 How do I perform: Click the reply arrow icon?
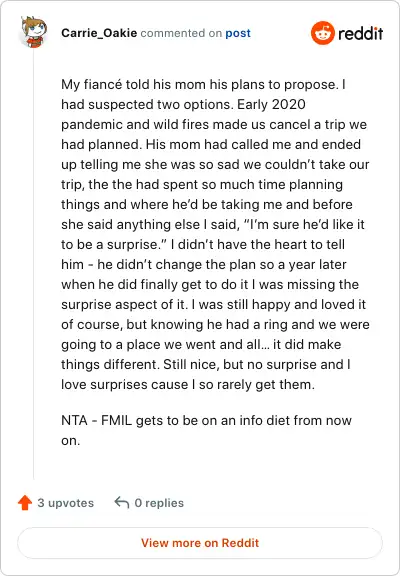pyautogui.click(x=122, y=502)
